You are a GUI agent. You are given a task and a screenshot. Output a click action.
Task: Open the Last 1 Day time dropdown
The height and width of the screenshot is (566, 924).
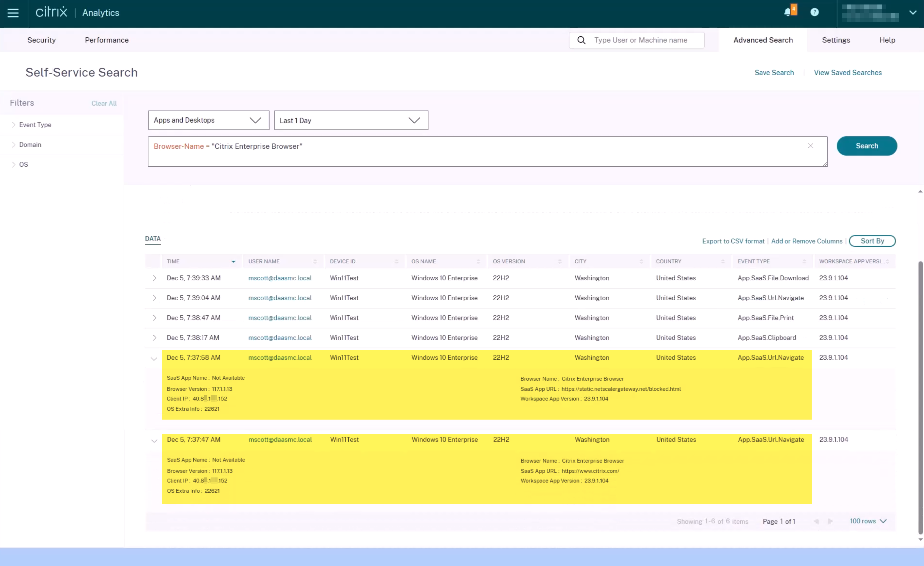click(351, 120)
